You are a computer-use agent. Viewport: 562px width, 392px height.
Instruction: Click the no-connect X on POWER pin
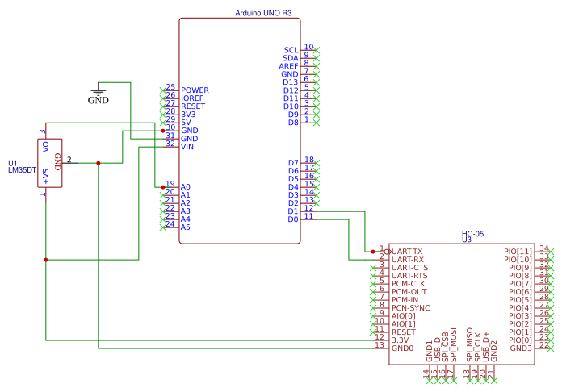163,90
